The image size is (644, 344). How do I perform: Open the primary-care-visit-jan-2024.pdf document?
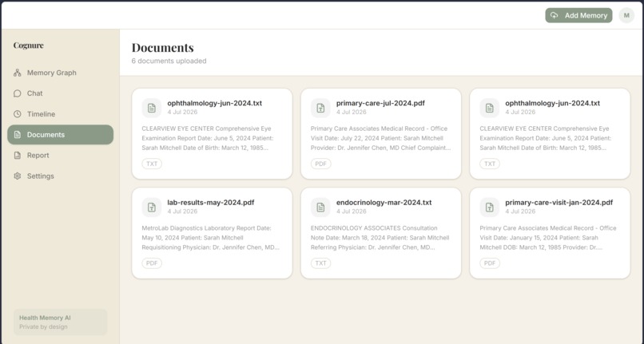click(550, 233)
